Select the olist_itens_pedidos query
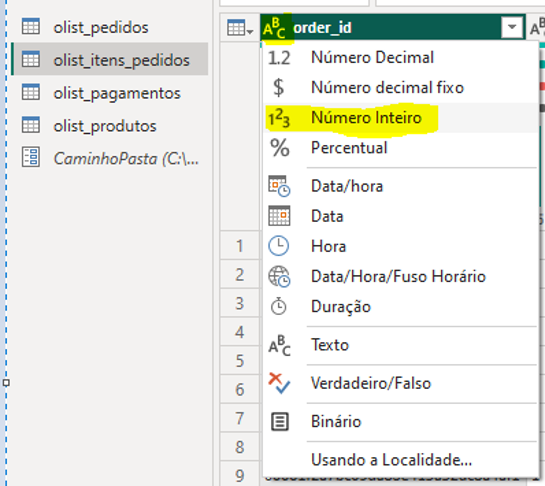This screenshot has width=545, height=486. coord(110,59)
